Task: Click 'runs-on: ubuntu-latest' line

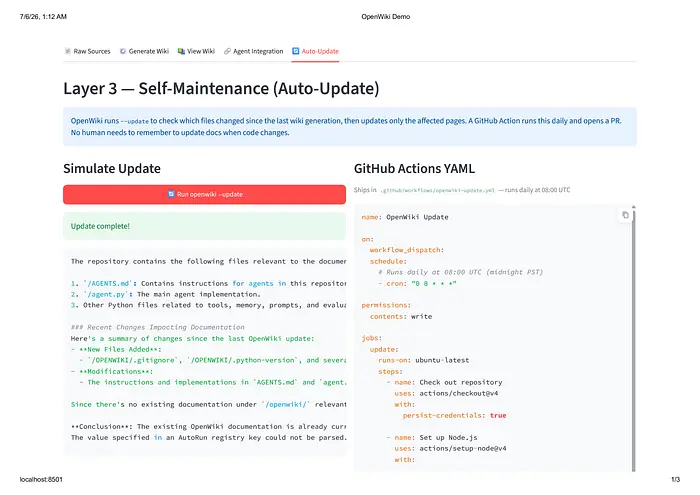Action: tap(424, 360)
